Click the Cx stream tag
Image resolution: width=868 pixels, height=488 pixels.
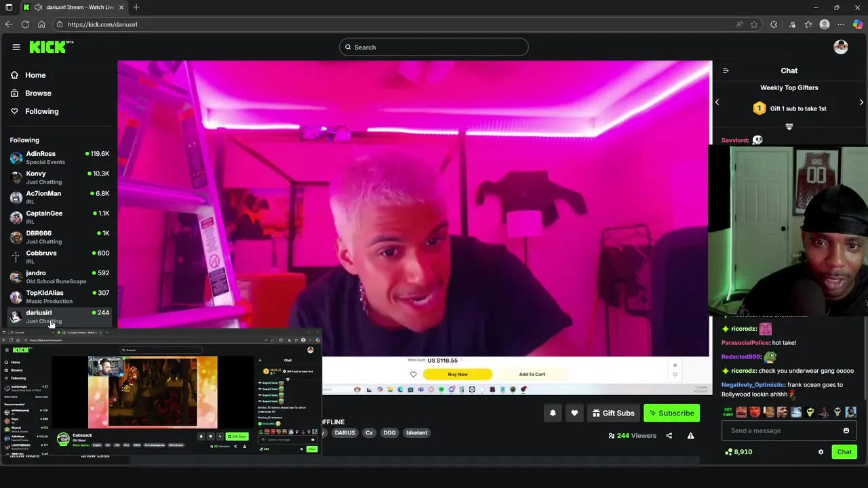pos(370,432)
